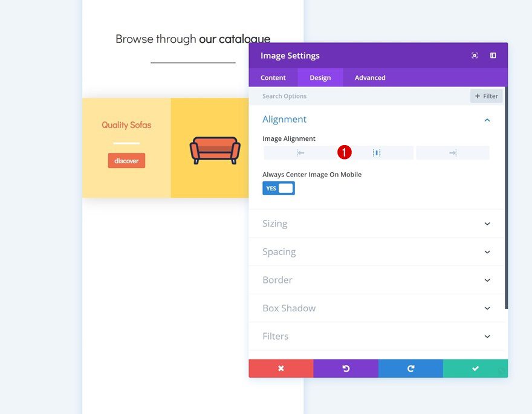Save settings with the green checkmark
Viewport: 532px width, 414px height.
475,368
